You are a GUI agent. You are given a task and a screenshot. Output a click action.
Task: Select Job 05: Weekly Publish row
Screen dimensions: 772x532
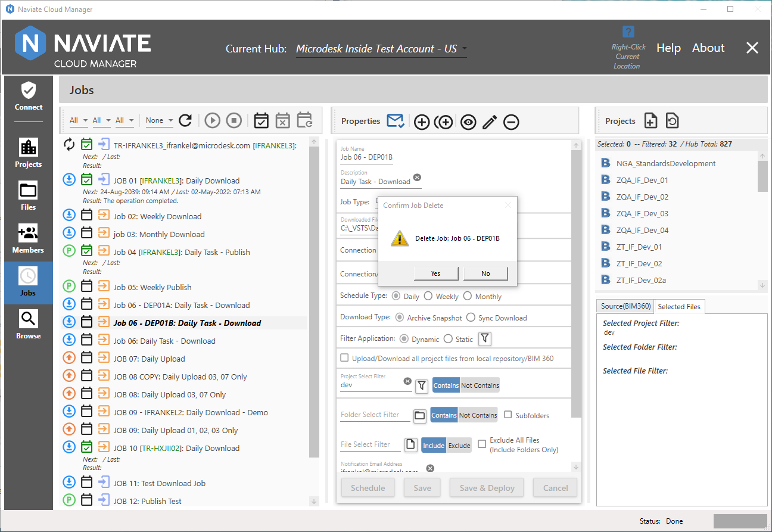click(185, 287)
